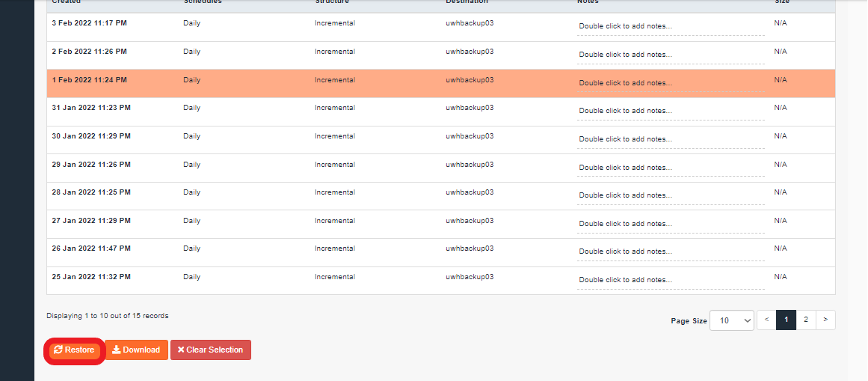Click the X icon on Clear Selection
This screenshot has width=868, height=381.
(181, 350)
